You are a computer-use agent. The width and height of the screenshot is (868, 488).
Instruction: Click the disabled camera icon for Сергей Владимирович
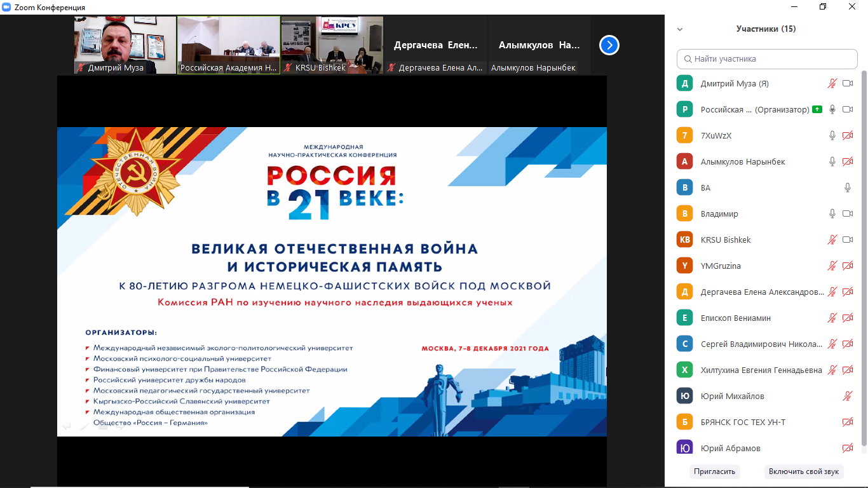pyautogui.click(x=848, y=344)
